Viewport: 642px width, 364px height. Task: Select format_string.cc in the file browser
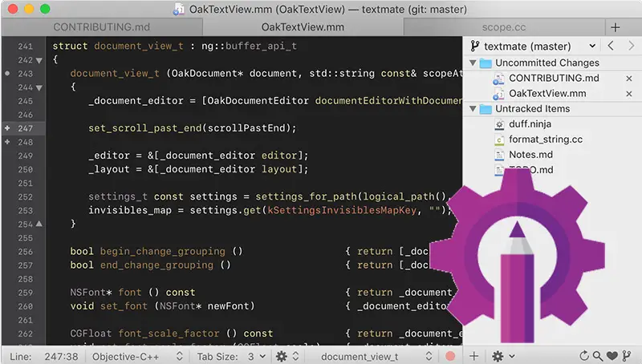[x=546, y=140]
